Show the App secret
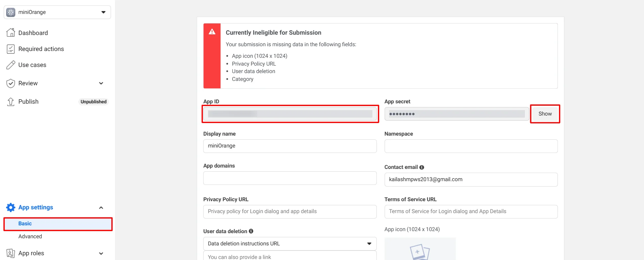This screenshot has width=644, height=260. pos(545,114)
